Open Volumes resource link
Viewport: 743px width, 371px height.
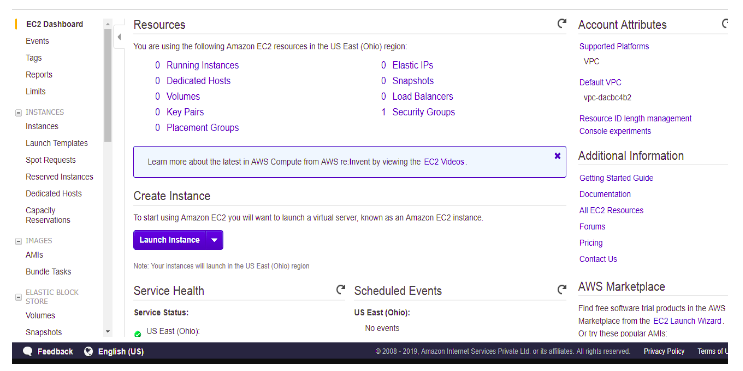[x=183, y=97]
